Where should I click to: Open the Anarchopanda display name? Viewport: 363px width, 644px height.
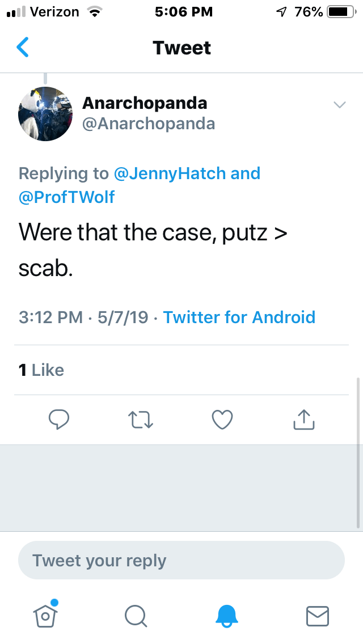tap(145, 103)
